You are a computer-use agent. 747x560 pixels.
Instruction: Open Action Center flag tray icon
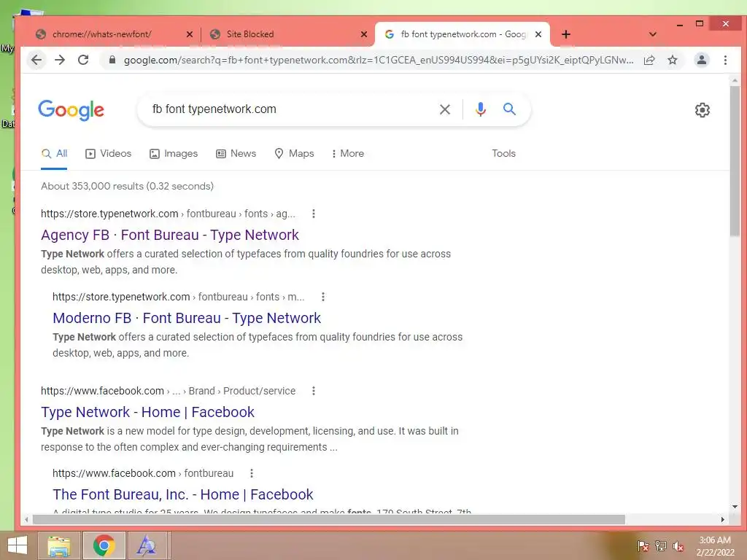643,545
